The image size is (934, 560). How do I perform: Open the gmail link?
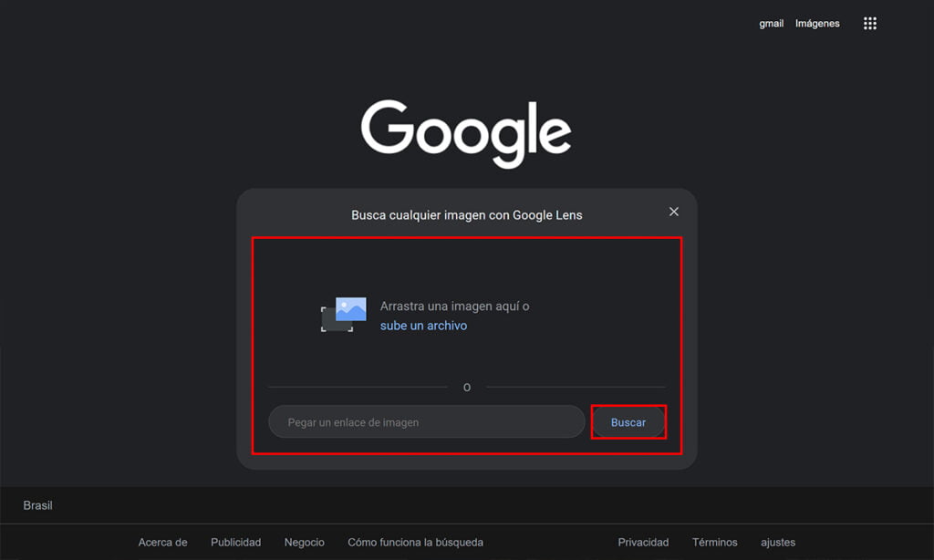[x=771, y=23]
